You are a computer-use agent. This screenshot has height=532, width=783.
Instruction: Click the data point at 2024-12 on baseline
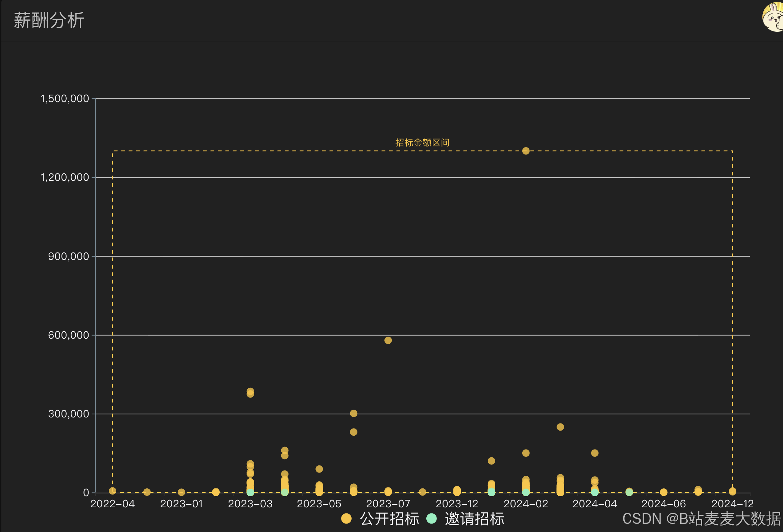(733, 491)
